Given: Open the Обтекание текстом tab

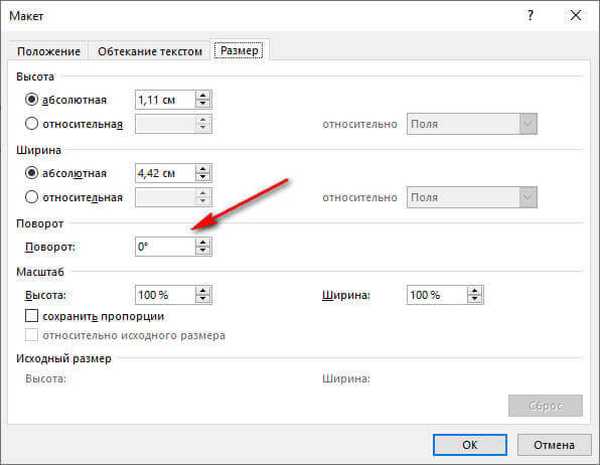Looking at the screenshot, I should click(x=149, y=52).
